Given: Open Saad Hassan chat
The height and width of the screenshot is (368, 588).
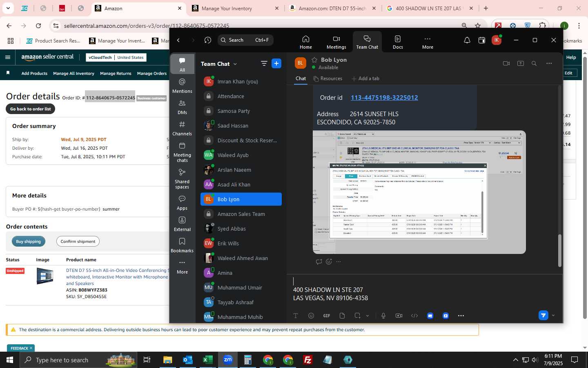Looking at the screenshot, I should 241,126.
